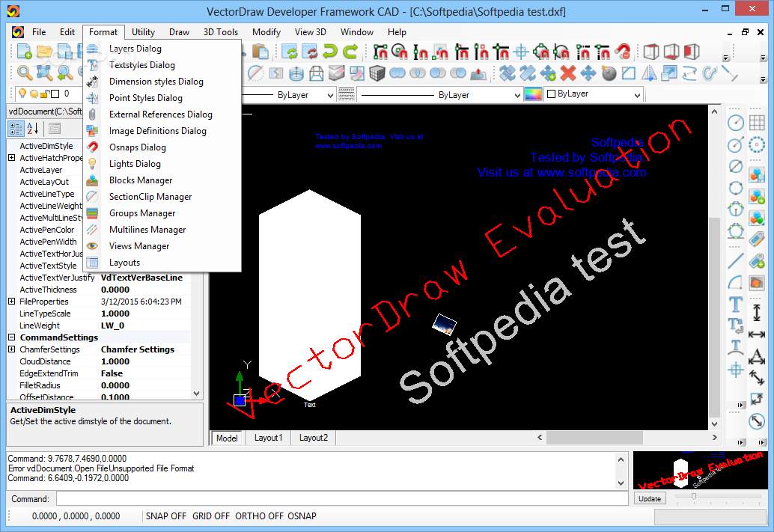Click the Update button
The image size is (774, 532).
tap(650, 499)
